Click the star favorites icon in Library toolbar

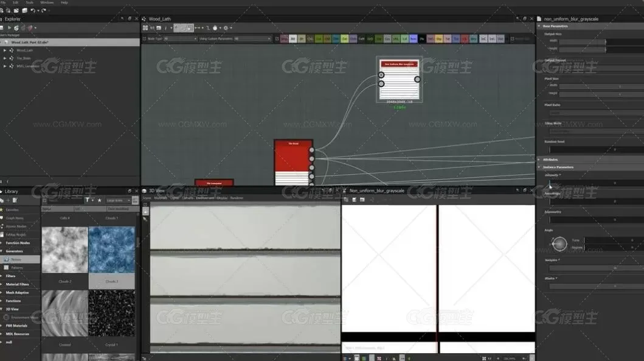(99, 200)
